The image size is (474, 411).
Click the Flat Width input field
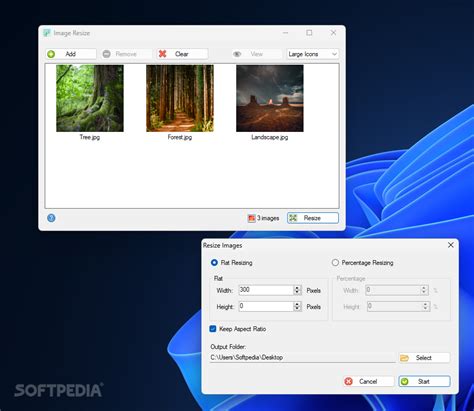coord(266,290)
